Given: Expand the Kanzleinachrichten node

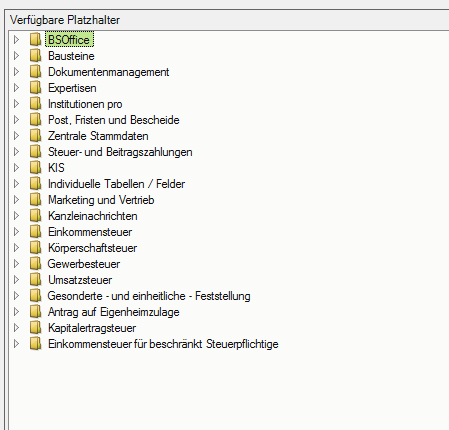Looking at the screenshot, I should coord(16,216).
